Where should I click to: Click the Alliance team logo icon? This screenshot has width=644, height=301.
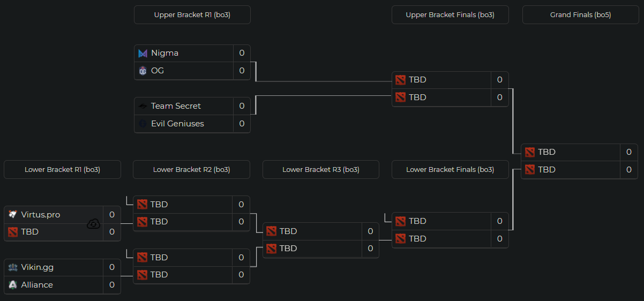pos(13,285)
